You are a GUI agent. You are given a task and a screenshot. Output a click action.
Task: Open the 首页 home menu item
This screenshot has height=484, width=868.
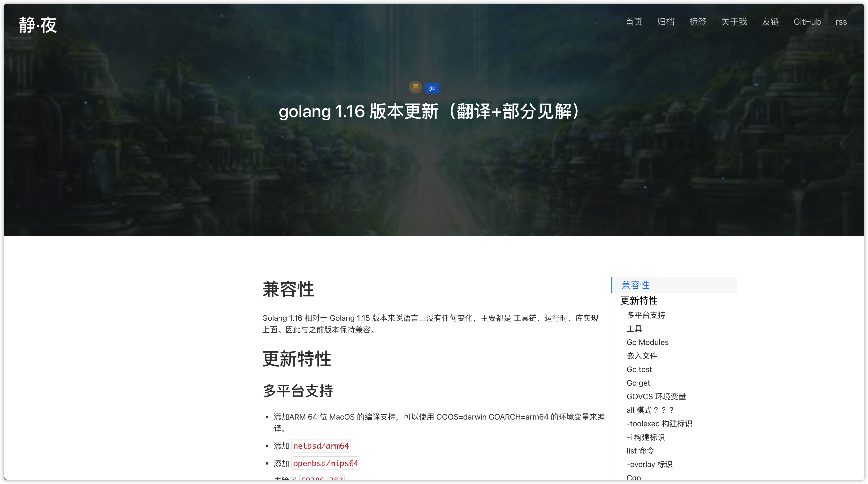(634, 22)
